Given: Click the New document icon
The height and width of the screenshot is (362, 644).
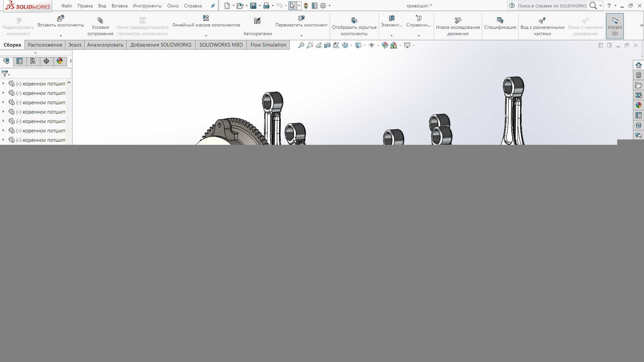Looking at the screenshot, I should (x=227, y=6).
